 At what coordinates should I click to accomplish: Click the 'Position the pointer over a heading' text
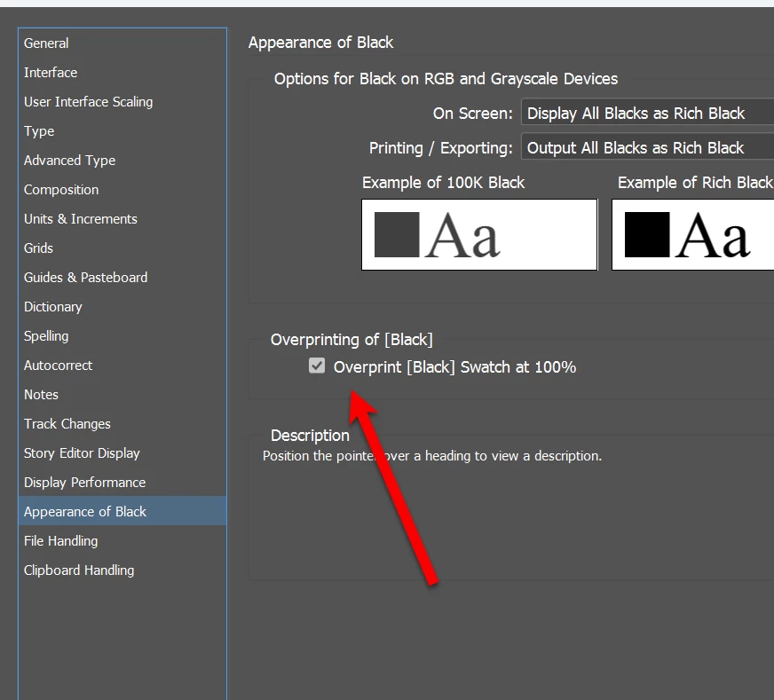pos(432,456)
